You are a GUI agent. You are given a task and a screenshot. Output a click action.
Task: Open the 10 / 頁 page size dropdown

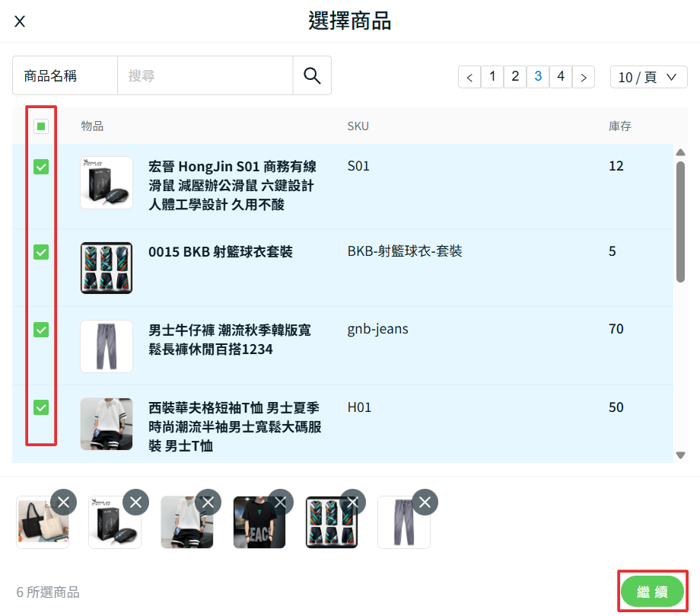[648, 77]
